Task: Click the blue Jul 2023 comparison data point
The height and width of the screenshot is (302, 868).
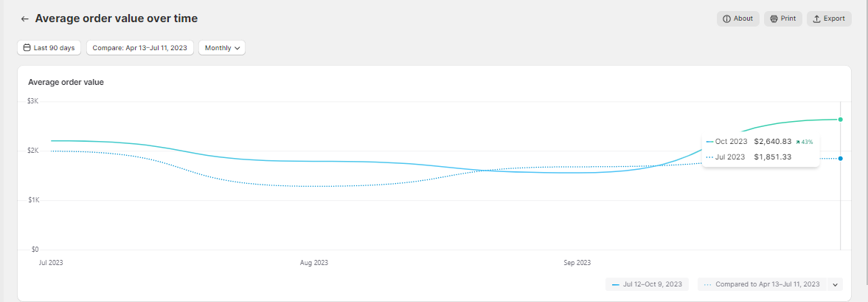Action: pos(840,158)
